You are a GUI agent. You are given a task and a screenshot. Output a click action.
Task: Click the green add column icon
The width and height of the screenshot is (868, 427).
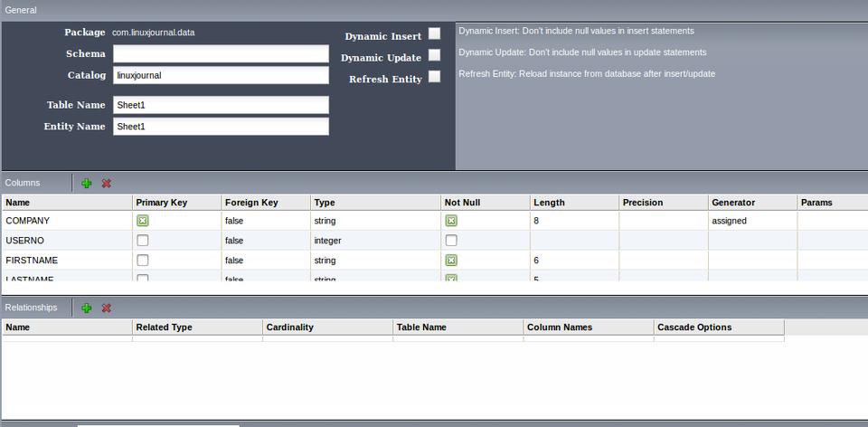tap(87, 183)
